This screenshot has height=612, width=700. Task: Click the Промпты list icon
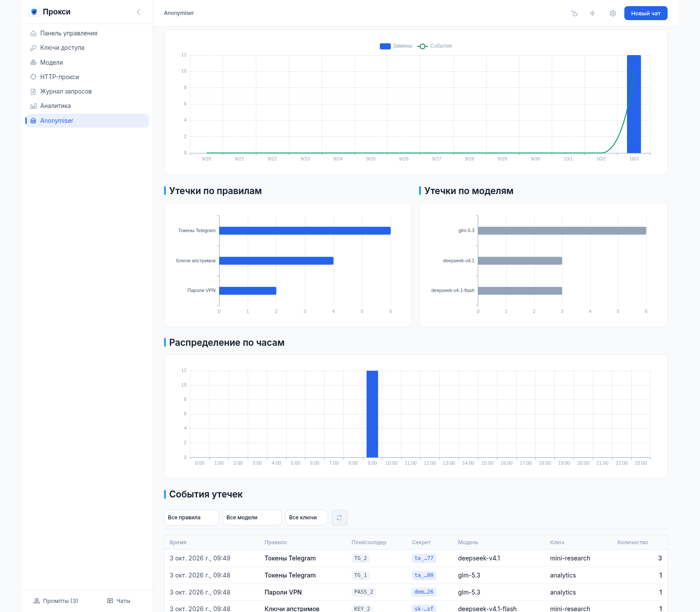[37, 601]
